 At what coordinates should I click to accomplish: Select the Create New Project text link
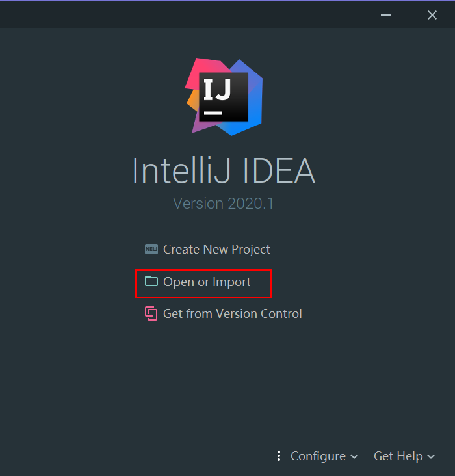pyautogui.click(x=216, y=249)
